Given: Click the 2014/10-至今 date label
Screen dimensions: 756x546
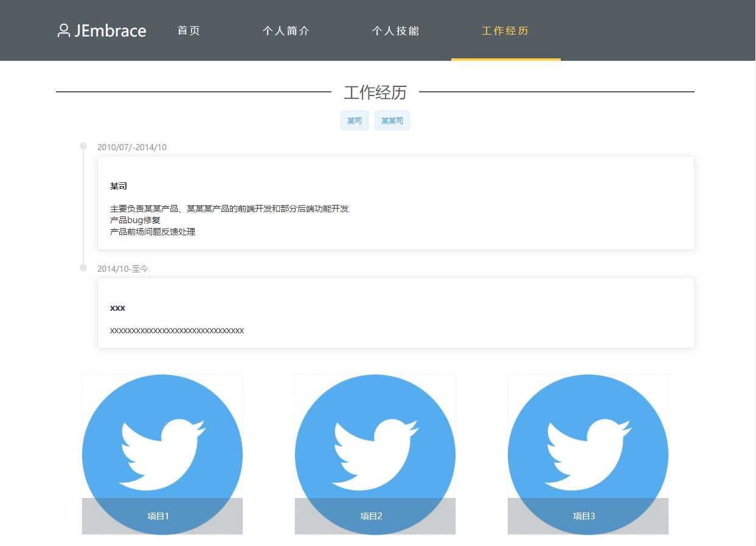Looking at the screenshot, I should pyautogui.click(x=123, y=269).
